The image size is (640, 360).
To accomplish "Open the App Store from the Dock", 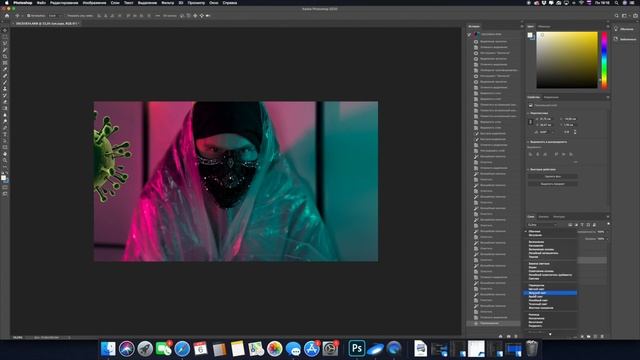I will pos(311,349).
